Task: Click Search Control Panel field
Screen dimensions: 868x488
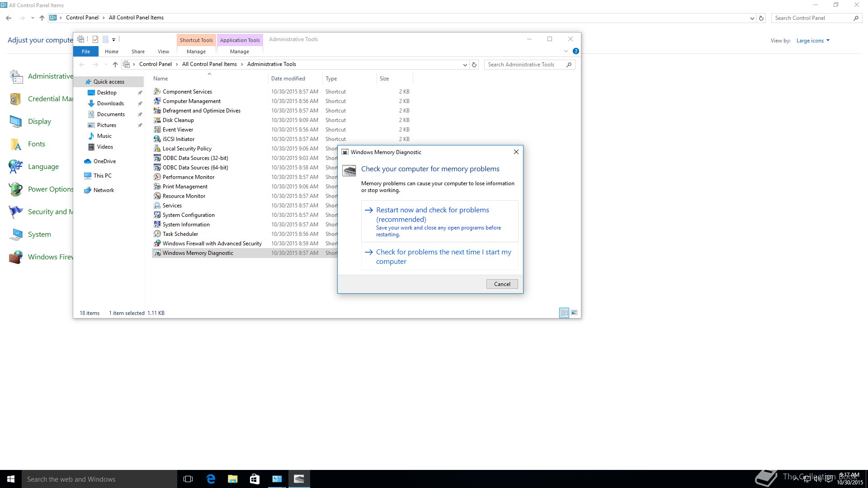Action: [x=816, y=18]
